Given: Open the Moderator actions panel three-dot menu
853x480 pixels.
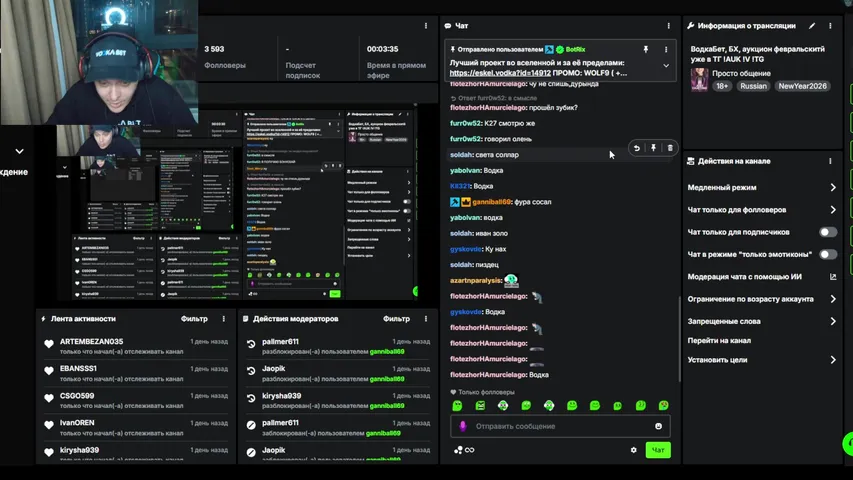Looking at the screenshot, I should point(427,319).
